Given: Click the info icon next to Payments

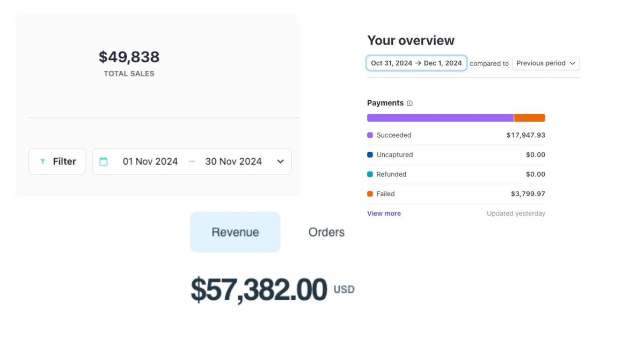Looking at the screenshot, I should coord(409,103).
